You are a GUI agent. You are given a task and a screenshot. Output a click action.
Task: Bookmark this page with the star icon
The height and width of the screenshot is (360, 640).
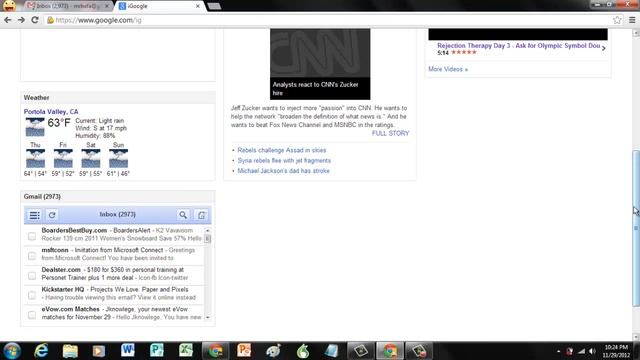(x=617, y=20)
